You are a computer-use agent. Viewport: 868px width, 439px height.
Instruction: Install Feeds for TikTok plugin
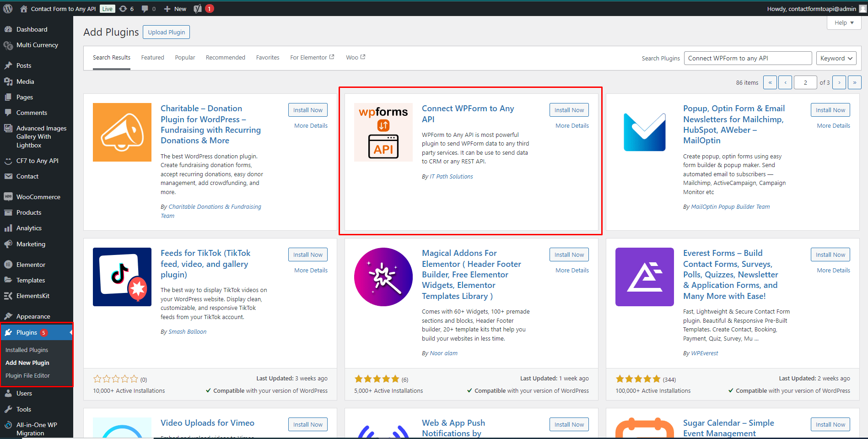[x=308, y=255]
